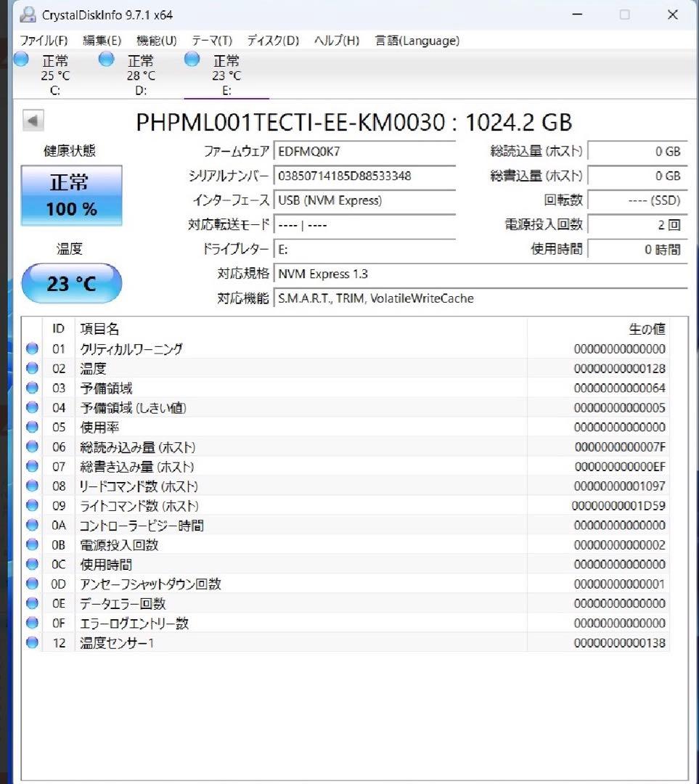
Task: Click the back arrow navigation button
Action: (x=33, y=120)
